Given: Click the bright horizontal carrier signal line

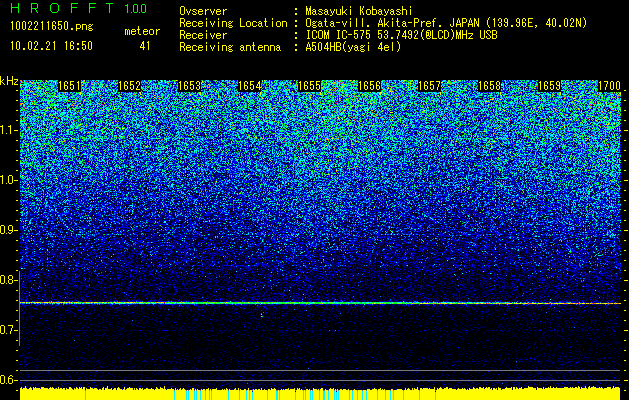Looking at the screenshot, I should point(320,303).
